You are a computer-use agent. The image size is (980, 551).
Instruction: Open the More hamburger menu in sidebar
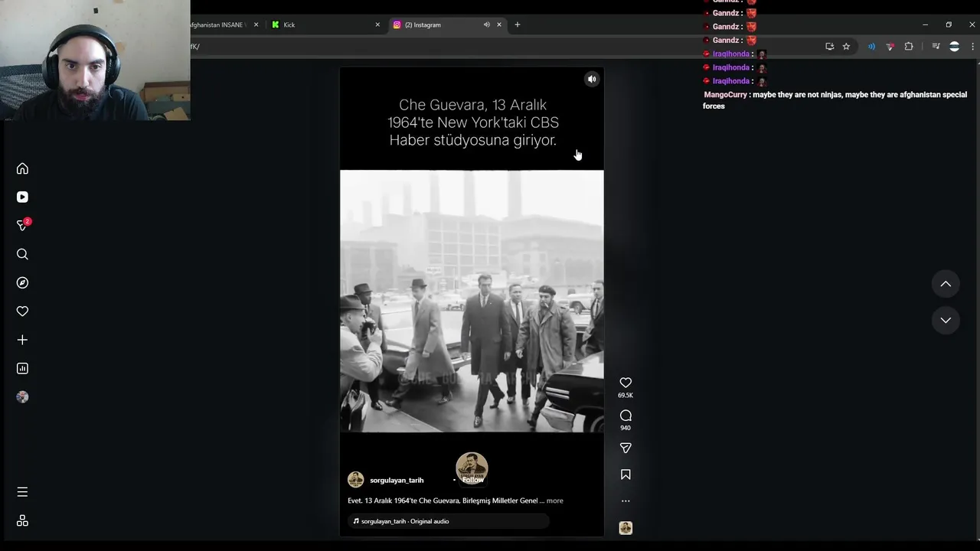click(x=22, y=492)
